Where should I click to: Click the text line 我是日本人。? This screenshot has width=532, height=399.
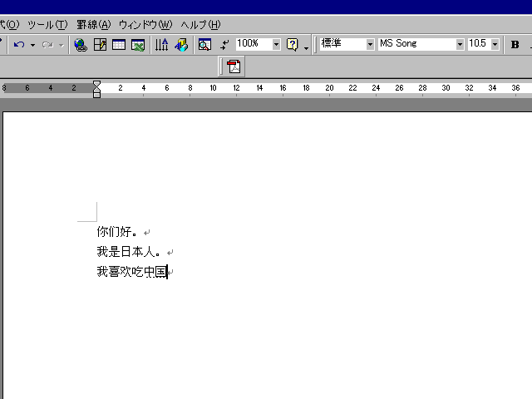pos(129,252)
